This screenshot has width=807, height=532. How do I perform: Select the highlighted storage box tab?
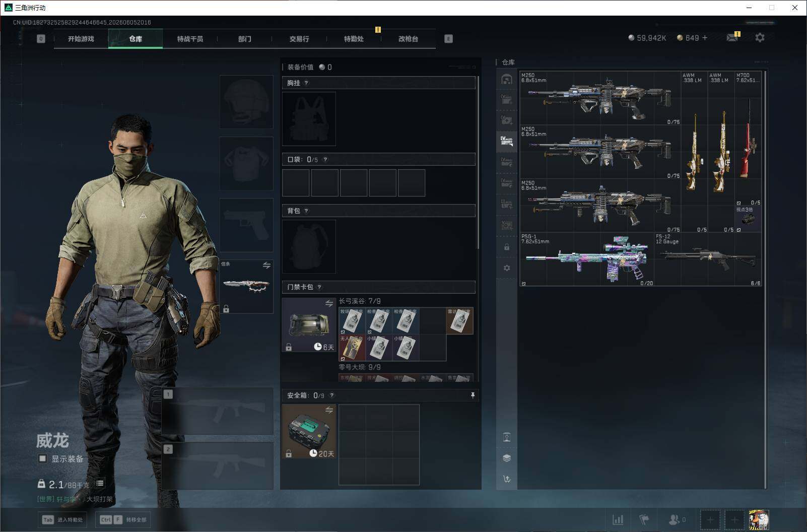point(507,141)
